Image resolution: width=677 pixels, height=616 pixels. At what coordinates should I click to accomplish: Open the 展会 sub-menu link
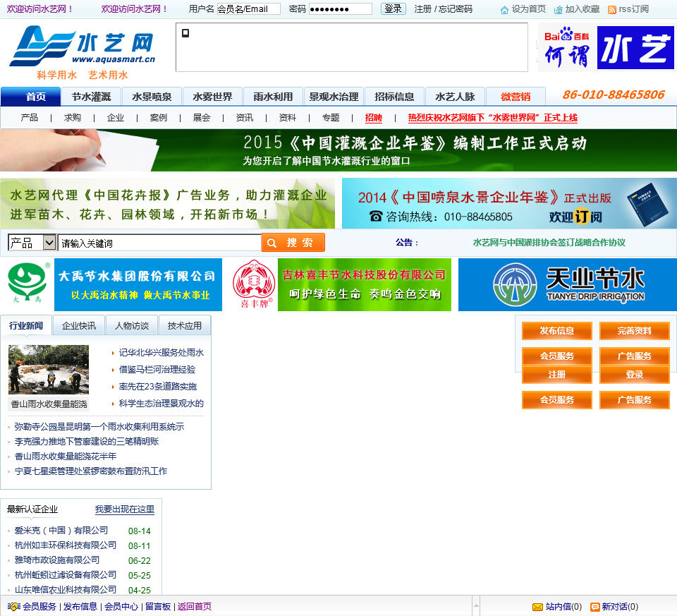[x=201, y=118]
